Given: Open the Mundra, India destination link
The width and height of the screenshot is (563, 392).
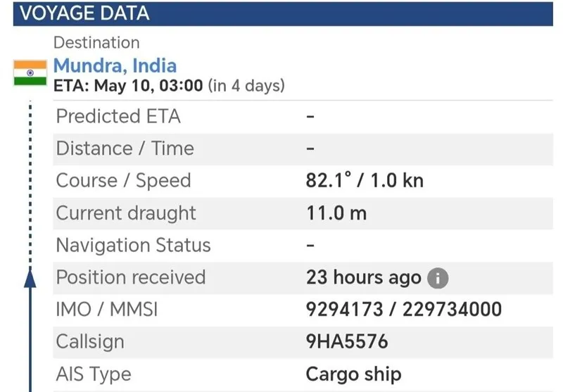Looking at the screenshot, I should [115, 65].
